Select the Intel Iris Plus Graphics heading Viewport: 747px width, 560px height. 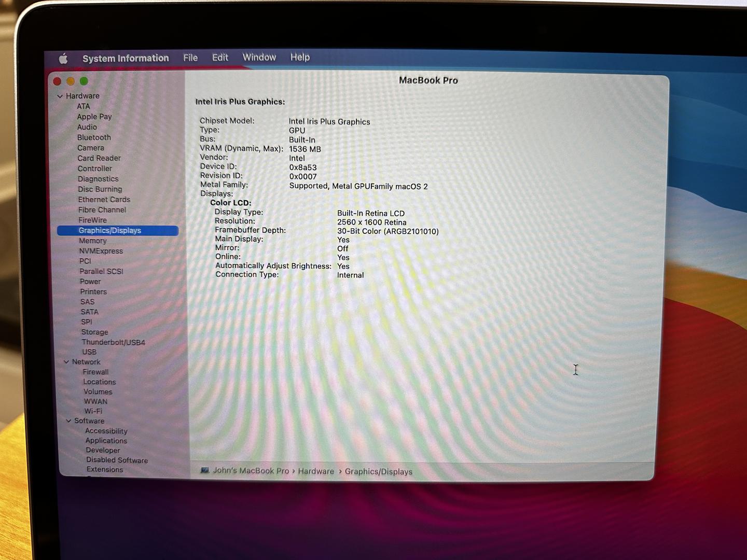tap(240, 102)
